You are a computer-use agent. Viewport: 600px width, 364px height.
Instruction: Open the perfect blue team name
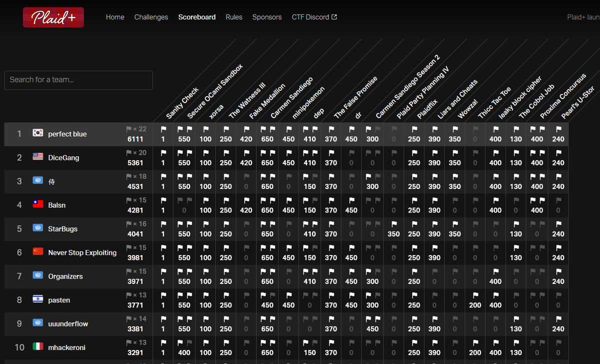click(x=67, y=134)
